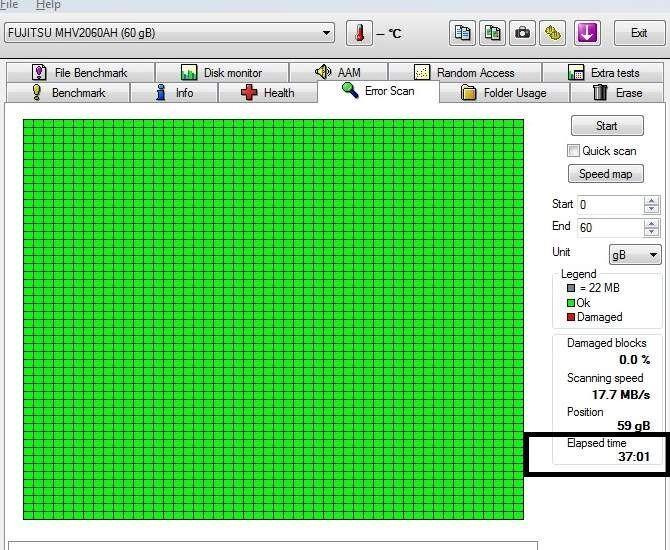The width and height of the screenshot is (670, 550).
Task: Open the FUJITSU MHV2060AH drive dropdown
Action: [169, 33]
